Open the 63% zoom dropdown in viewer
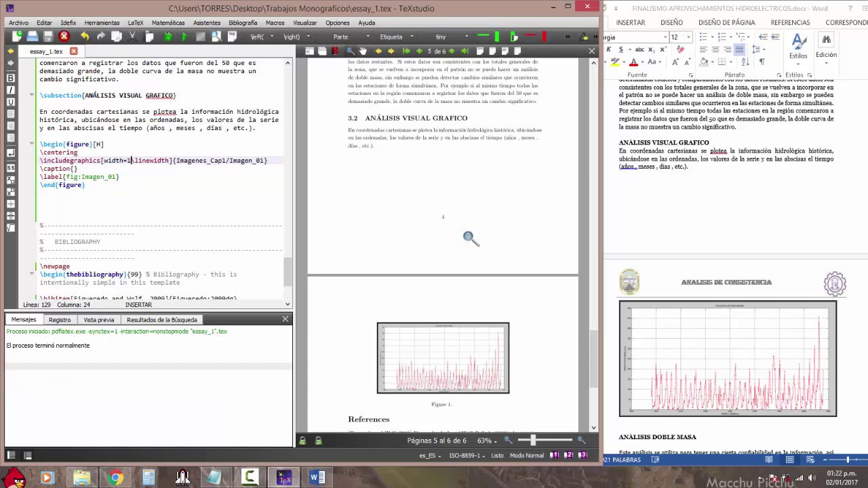868x488 pixels. 486,441
